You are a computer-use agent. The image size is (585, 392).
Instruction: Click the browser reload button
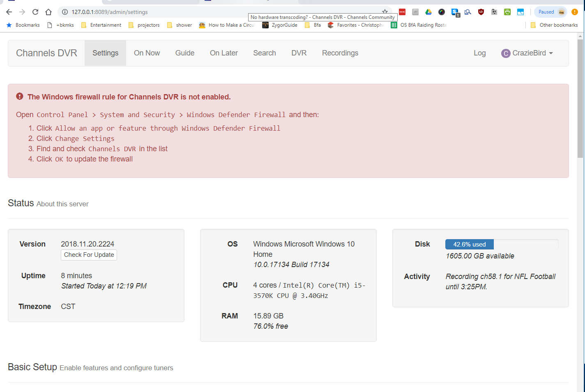pos(35,12)
